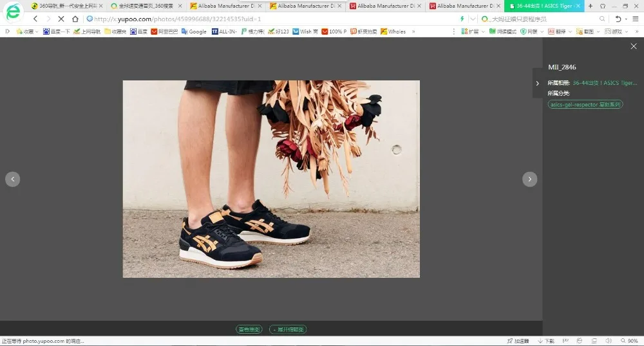
Task: Click the view original image button
Action: click(249, 329)
